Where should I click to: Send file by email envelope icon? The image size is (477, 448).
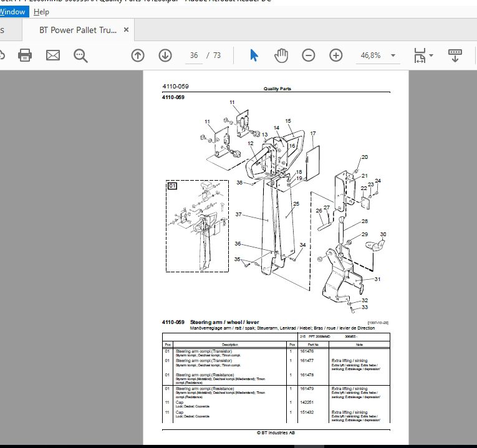tap(52, 55)
